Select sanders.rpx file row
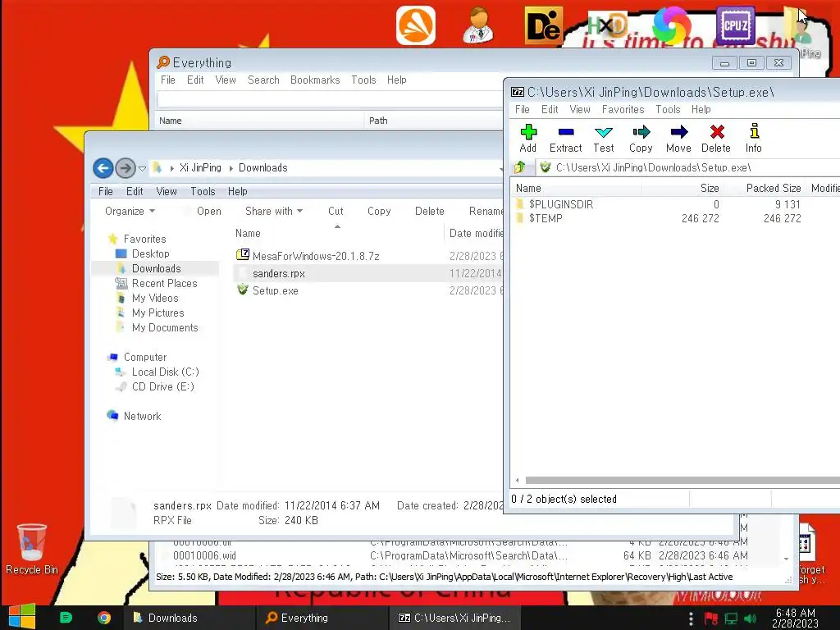 [x=368, y=273]
